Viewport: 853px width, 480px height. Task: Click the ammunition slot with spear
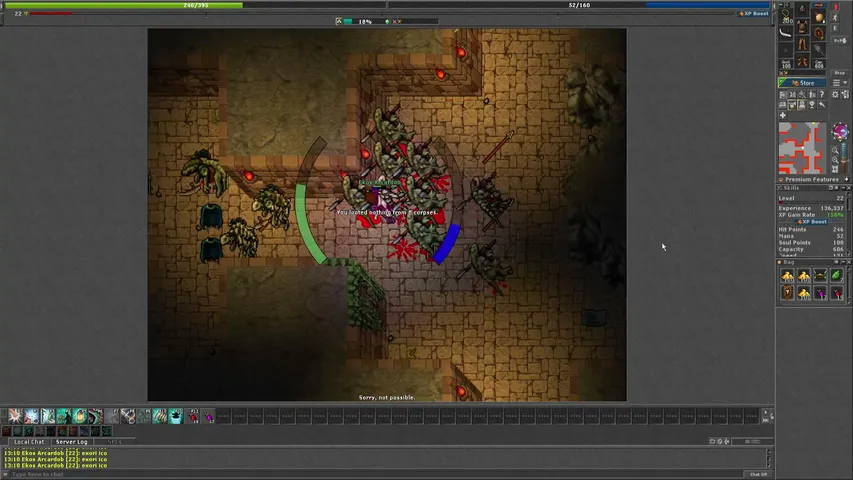tap(819, 50)
